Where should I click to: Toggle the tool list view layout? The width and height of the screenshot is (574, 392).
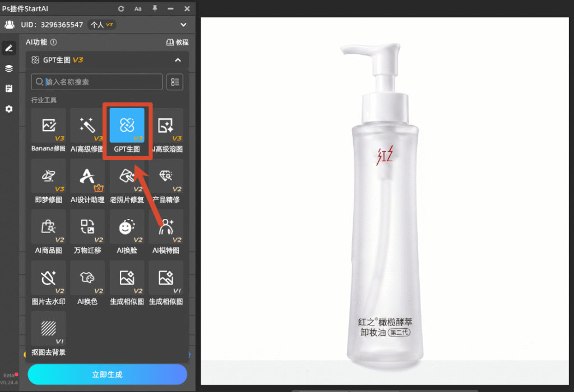point(175,82)
